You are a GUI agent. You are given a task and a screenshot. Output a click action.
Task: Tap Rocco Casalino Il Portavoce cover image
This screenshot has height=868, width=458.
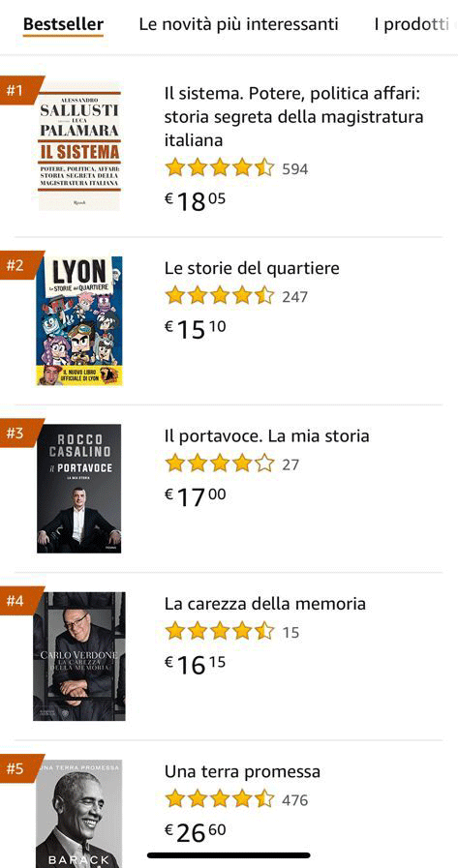tap(79, 489)
